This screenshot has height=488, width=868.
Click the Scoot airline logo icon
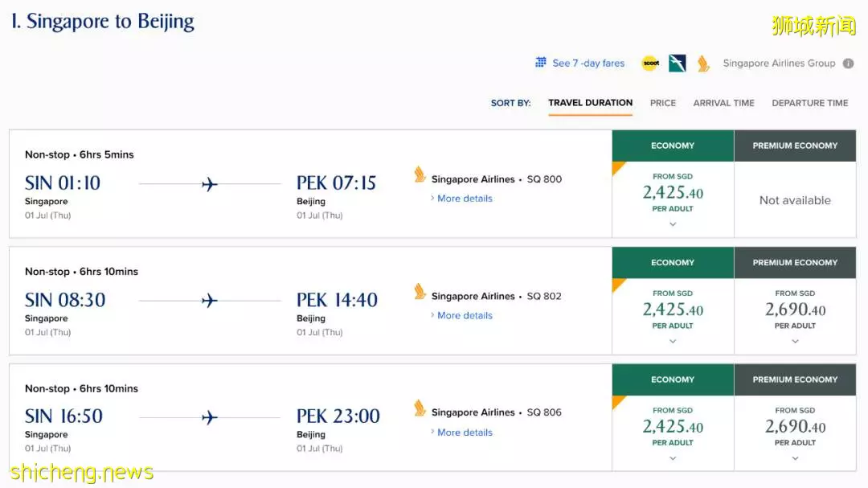pyautogui.click(x=650, y=64)
